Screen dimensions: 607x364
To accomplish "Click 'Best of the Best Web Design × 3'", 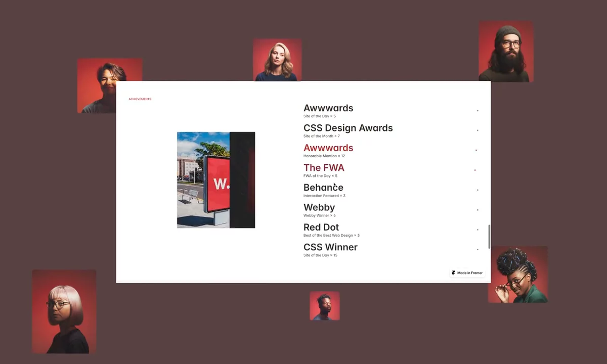I will coord(331,235).
